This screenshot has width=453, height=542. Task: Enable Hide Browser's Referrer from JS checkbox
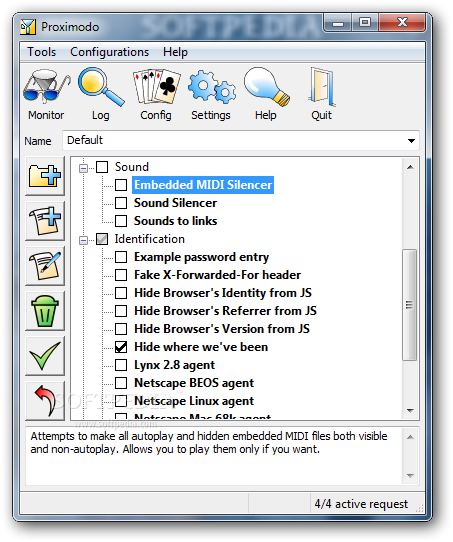[x=121, y=311]
